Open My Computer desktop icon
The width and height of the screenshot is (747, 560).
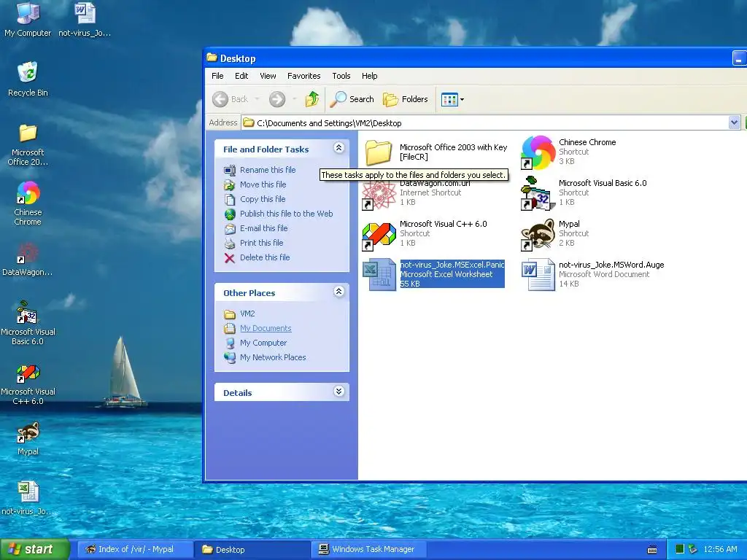(28, 19)
